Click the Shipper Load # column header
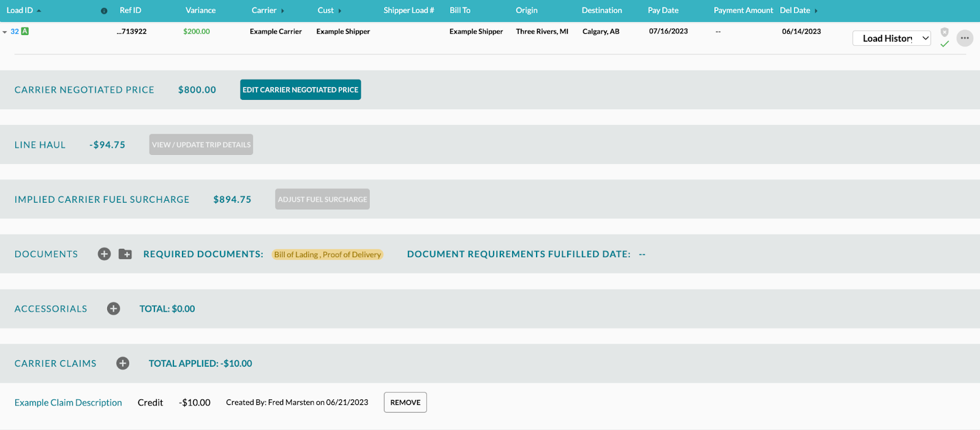Screen dimensions: 980x430 coord(409,10)
